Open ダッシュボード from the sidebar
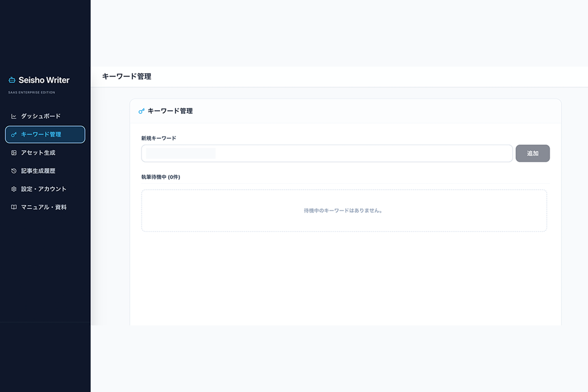 pos(40,116)
